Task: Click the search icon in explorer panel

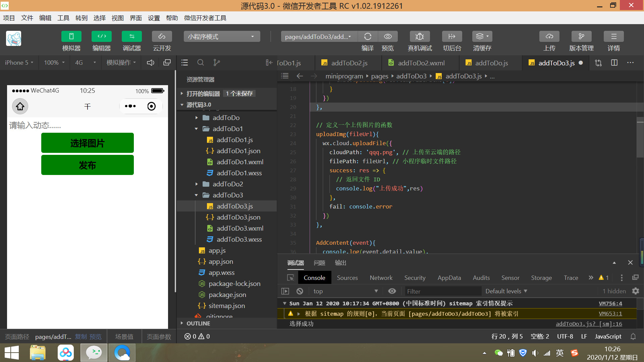Action: (201, 63)
